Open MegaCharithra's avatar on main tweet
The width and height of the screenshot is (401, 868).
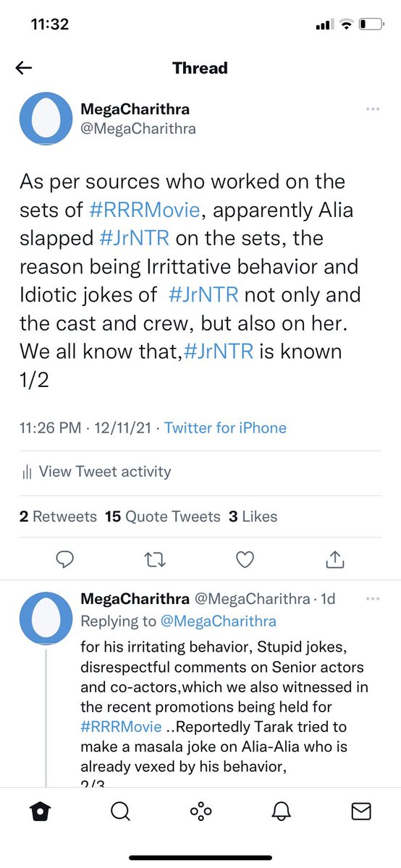click(x=46, y=120)
